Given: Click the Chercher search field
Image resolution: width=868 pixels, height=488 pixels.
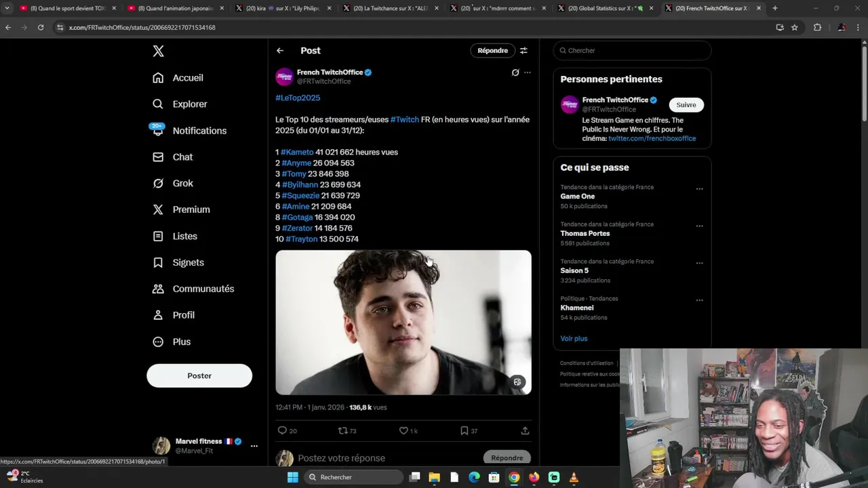Looking at the screenshot, I should coord(632,51).
